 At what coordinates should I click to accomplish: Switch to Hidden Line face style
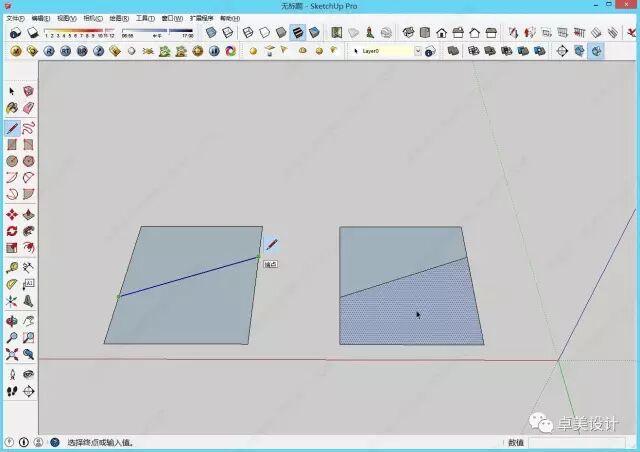coord(264,32)
